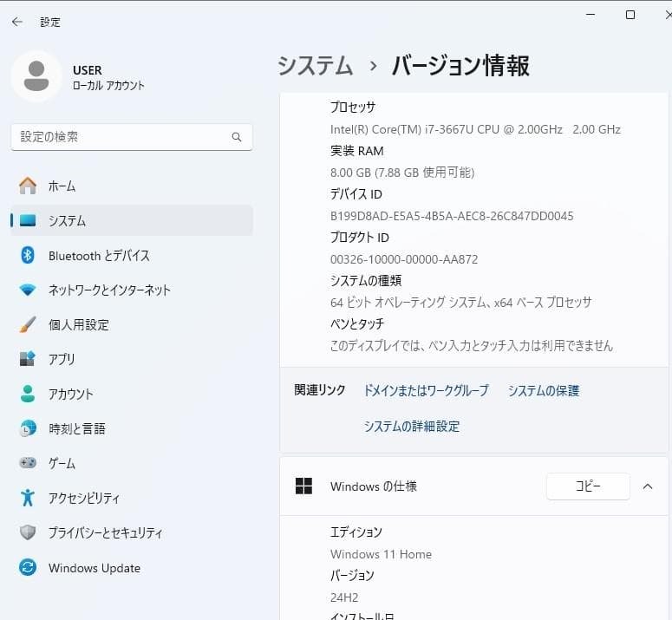Viewport: 672px width, 620px height.
Task: Open ネットワークとインターネット settings
Action: point(132,290)
